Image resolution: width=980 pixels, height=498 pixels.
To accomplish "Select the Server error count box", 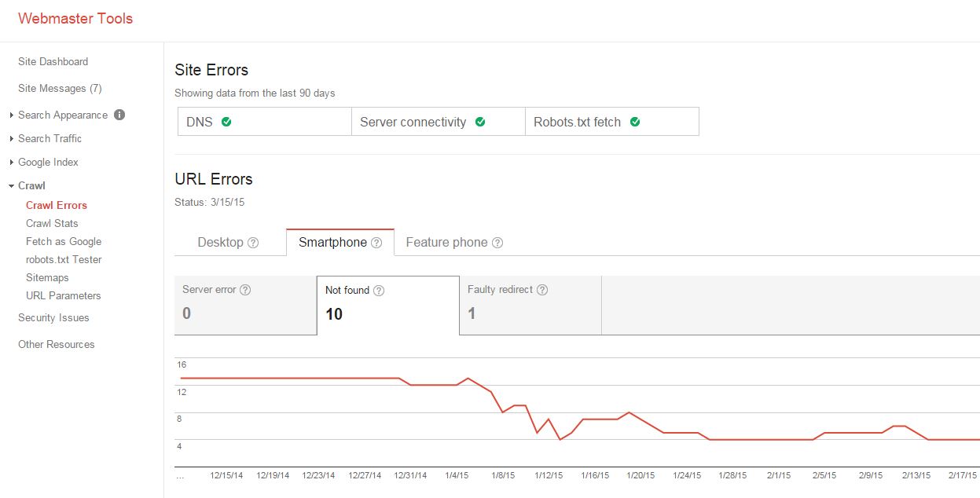I will (245, 305).
